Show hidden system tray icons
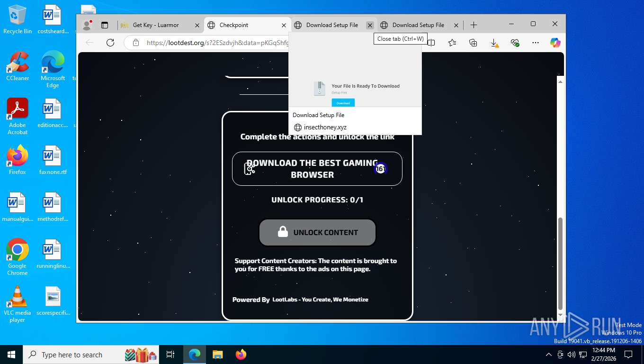The width and height of the screenshot is (644, 364). (x=549, y=355)
